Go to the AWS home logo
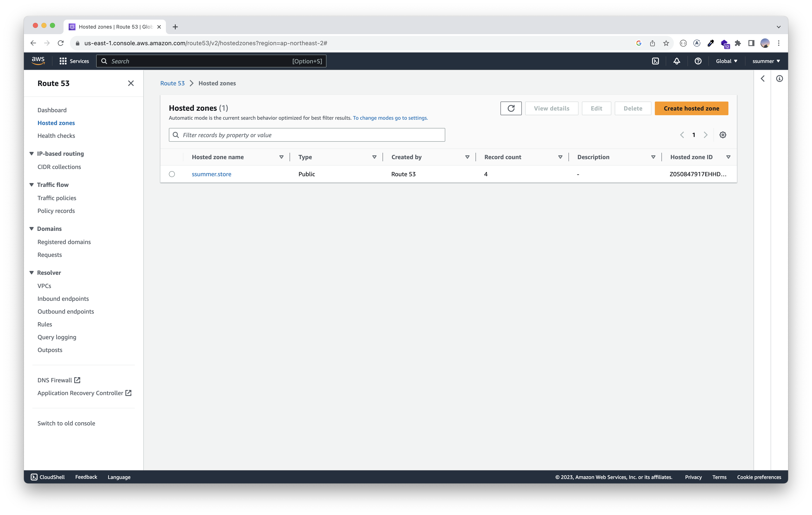Screen dimensions: 812x515 pyautogui.click(x=38, y=61)
